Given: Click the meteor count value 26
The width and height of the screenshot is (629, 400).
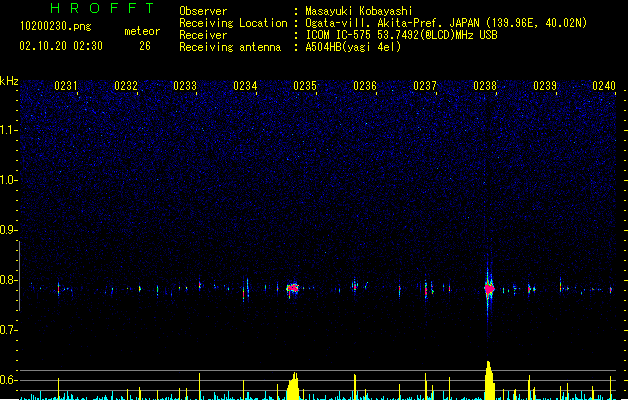Looking at the screenshot, I should pyautogui.click(x=145, y=46).
